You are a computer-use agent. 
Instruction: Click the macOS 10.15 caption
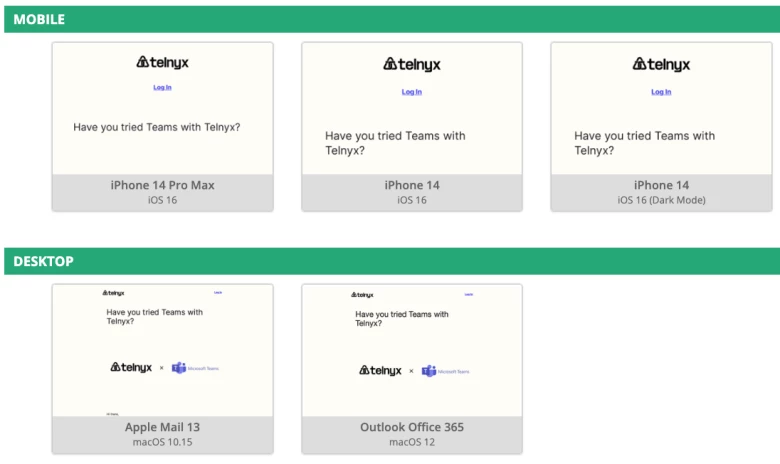(x=163, y=442)
